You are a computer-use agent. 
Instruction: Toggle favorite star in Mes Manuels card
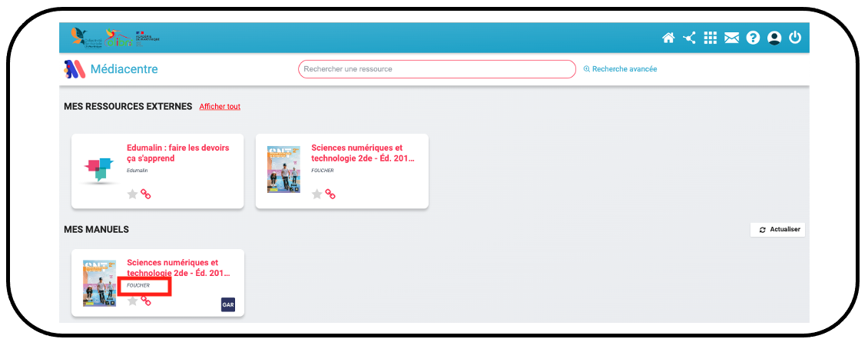tap(132, 301)
